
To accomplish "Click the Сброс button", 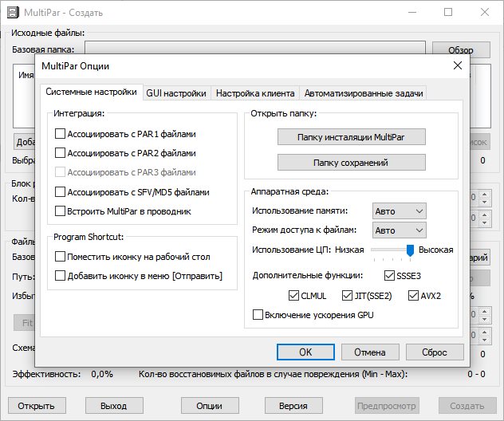I will click(435, 352).
